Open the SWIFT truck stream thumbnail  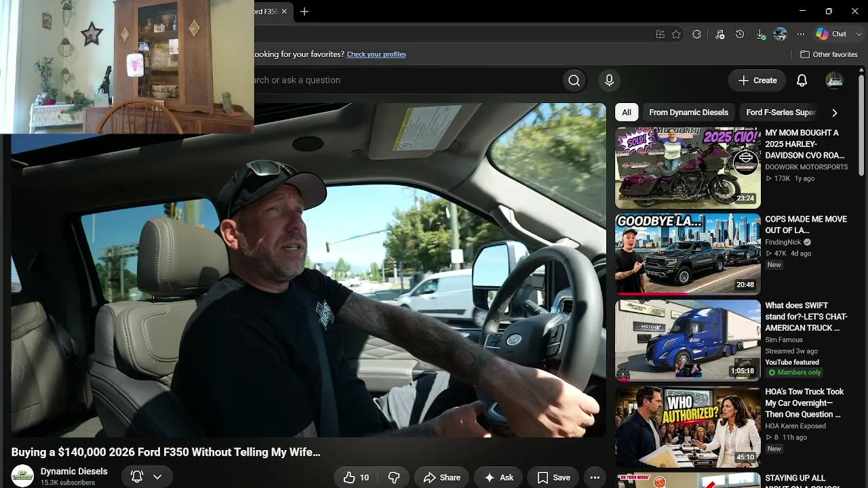[688, 340]
